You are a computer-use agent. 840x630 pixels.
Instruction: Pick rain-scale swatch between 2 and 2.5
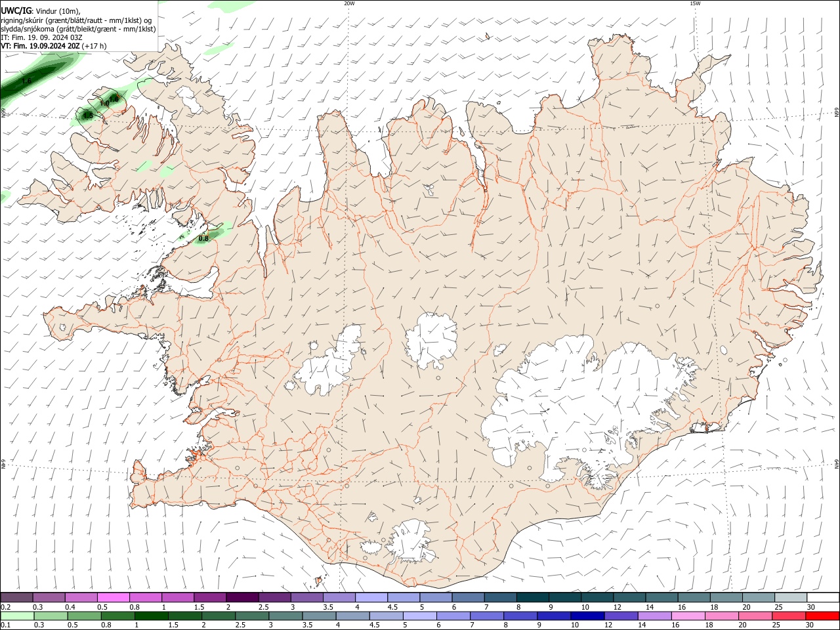[x=218, y=616]
